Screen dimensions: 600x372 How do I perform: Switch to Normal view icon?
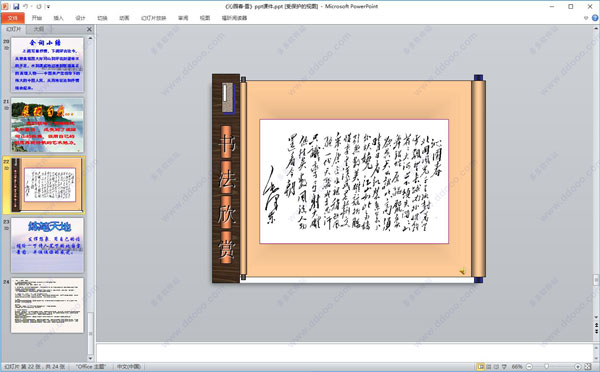pyautogui.click(x=481, y=367)
